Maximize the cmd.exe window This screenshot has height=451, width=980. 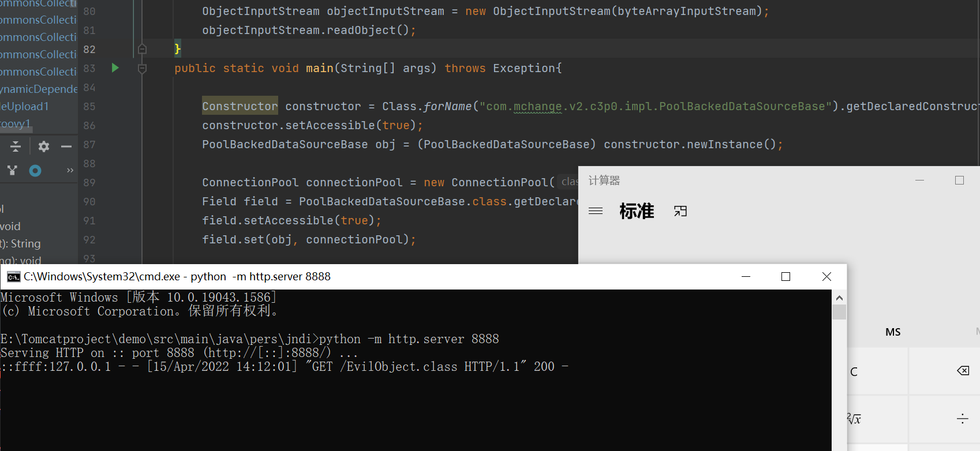tap(786, 277)
